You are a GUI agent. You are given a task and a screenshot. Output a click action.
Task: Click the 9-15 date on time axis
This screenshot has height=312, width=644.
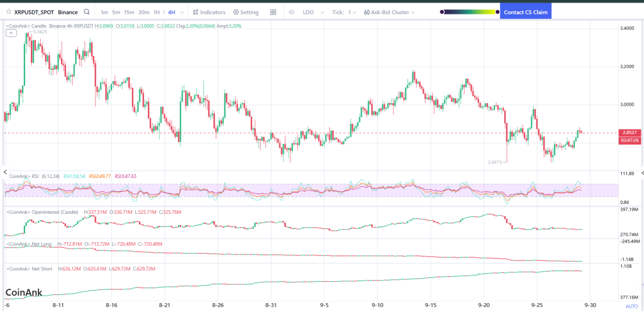pos(431,306)
